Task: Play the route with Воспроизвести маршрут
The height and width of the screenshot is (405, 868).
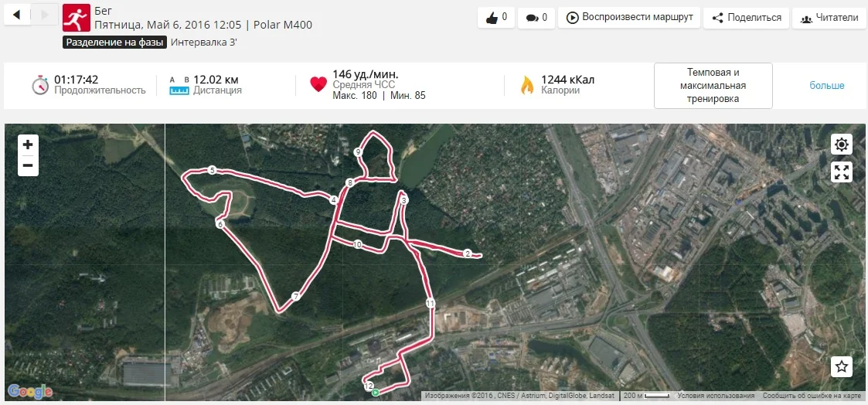Action: click(629, 18)
